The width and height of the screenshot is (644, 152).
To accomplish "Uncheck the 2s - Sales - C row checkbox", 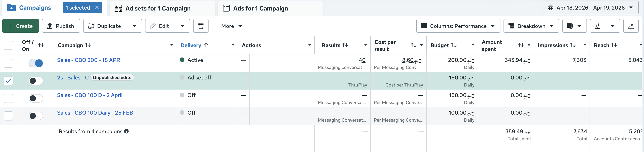I will click(8, 80).
